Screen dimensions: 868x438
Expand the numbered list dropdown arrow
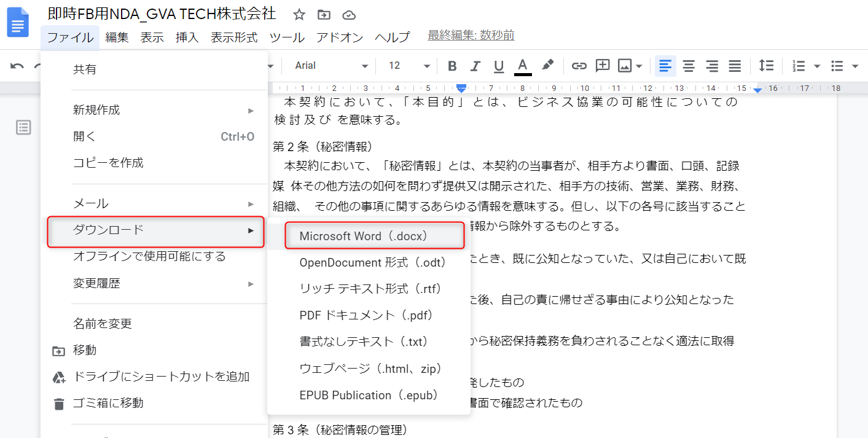point(816,66)
